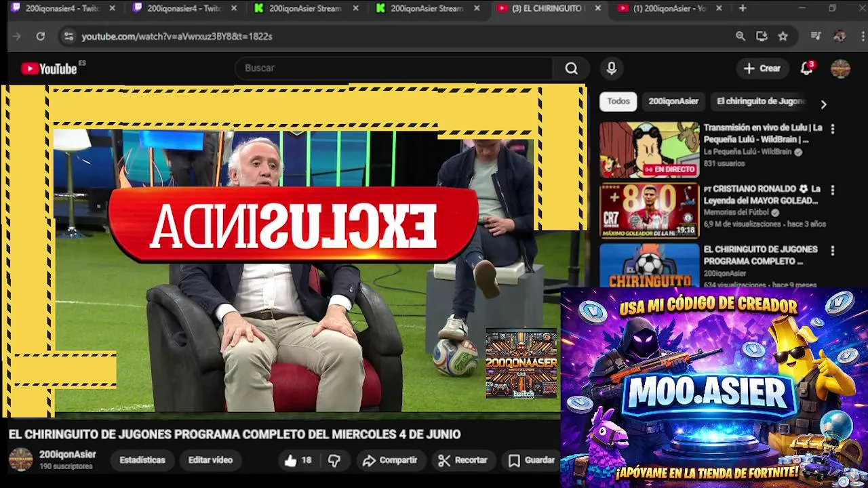Viewport: 868px width, 488px height.
Task: Switch to the (3) EL CHIRINGUITO tab
Action: 548,8
